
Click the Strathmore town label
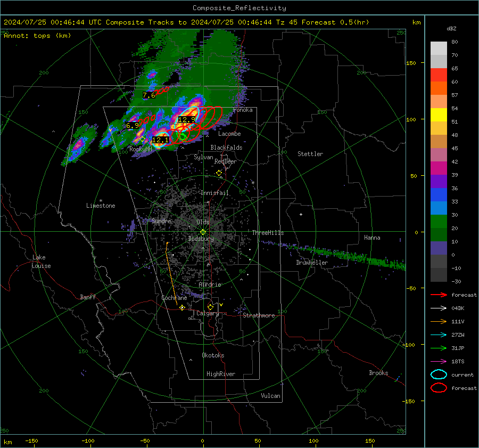click(x=259, y=315)
